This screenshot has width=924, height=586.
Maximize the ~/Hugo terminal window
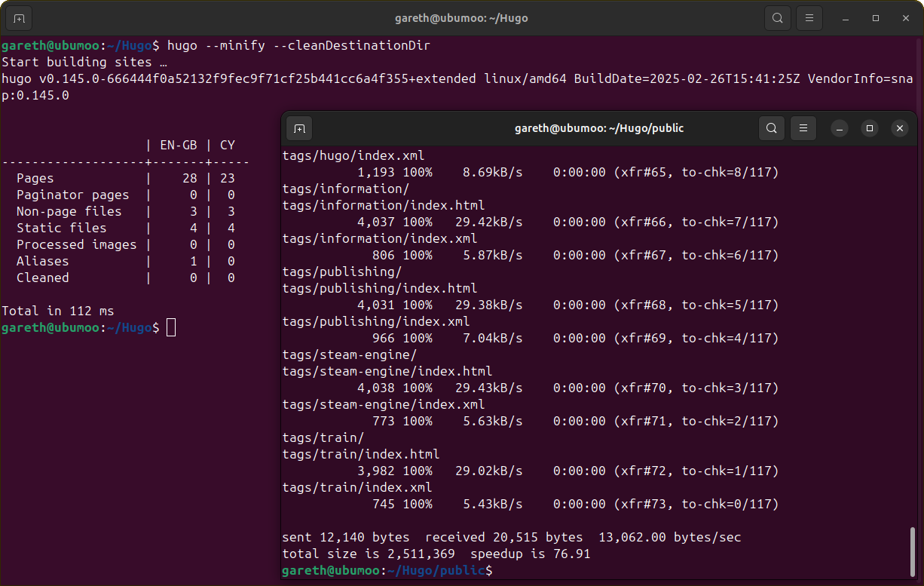click(876, 17)
